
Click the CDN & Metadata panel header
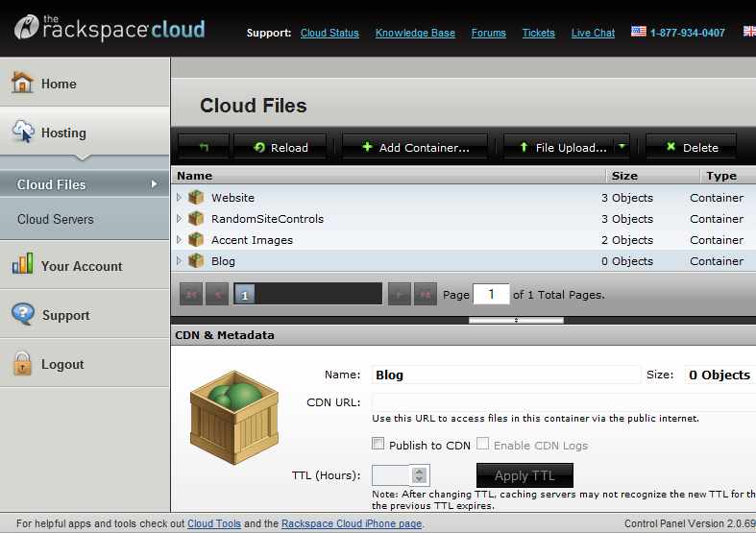[463, 335]
